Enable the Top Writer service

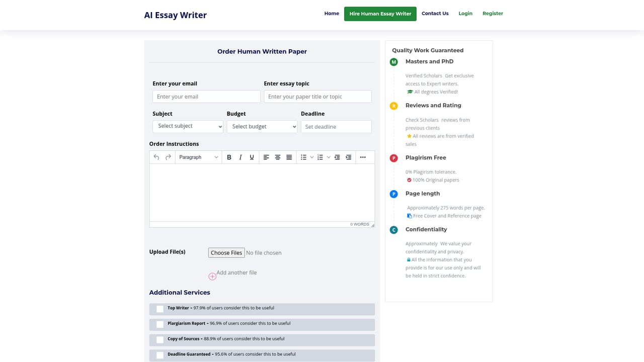pos(160,309)
